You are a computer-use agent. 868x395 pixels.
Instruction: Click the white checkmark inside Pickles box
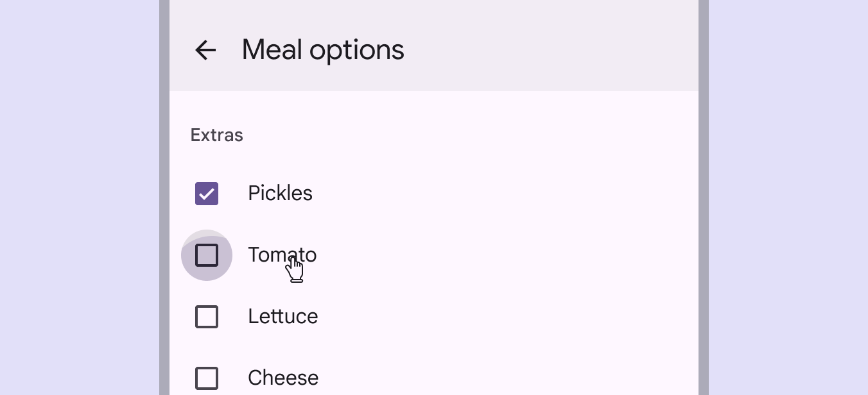point(207,194)
